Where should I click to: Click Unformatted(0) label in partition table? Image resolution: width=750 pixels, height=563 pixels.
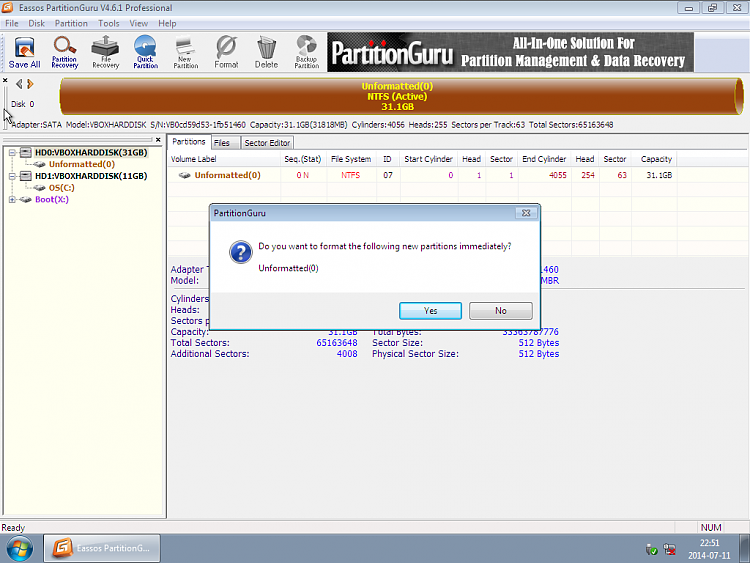pyautogui.click(x=228, y=175)
